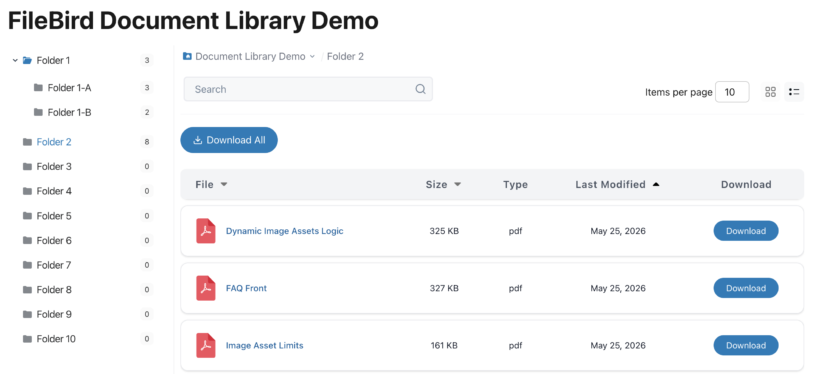
Task: Click the search magnifier icon
Action: (x=420, y=89)
